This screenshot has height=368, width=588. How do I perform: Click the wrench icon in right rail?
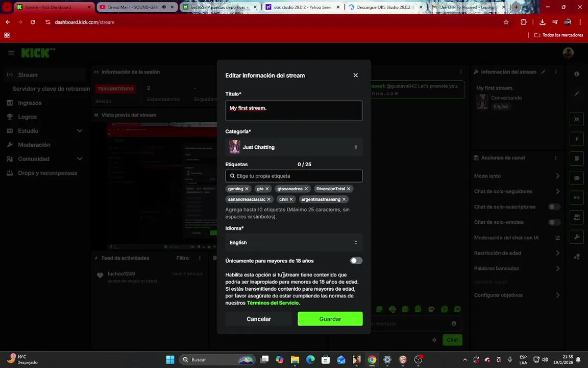point(577,237)
